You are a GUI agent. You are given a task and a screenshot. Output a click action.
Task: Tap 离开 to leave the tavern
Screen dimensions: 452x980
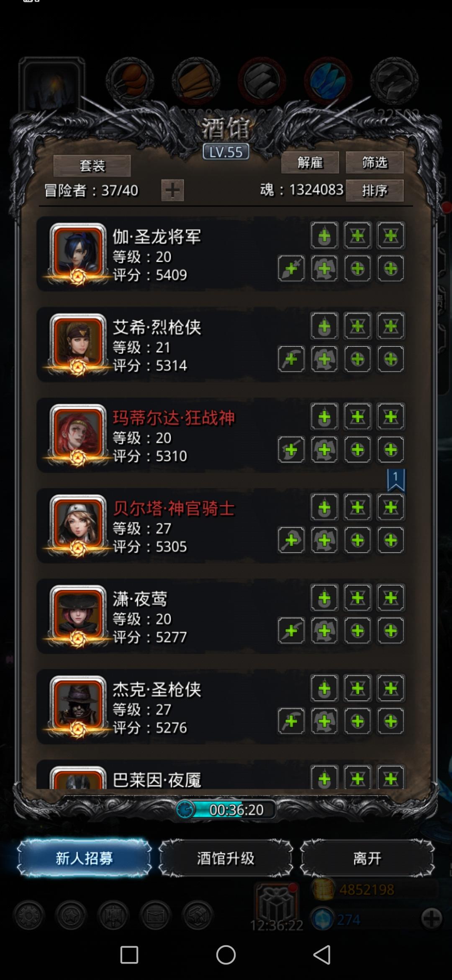(x=367, y=859)
